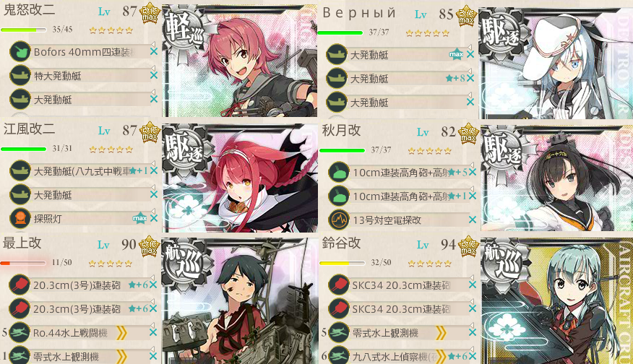Screen dimensions: 633x364
Task: Click the 特大発動艇 landing craft icon
Action: [20, 75]
